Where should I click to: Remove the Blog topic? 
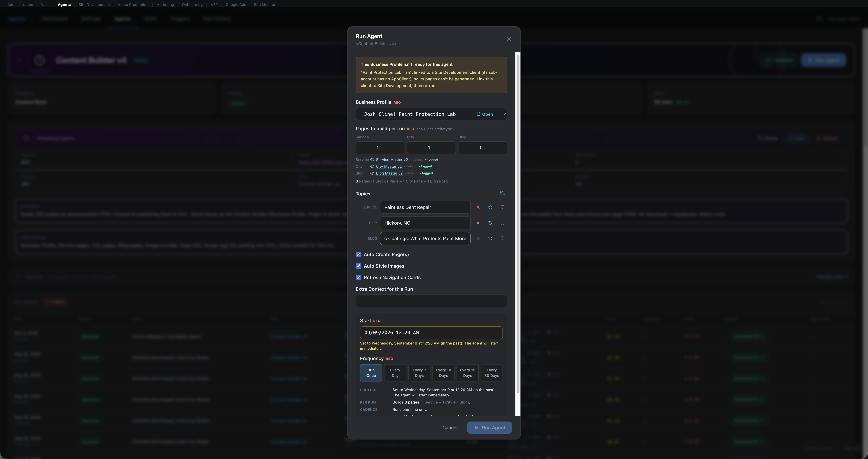[x=478, y=238]
